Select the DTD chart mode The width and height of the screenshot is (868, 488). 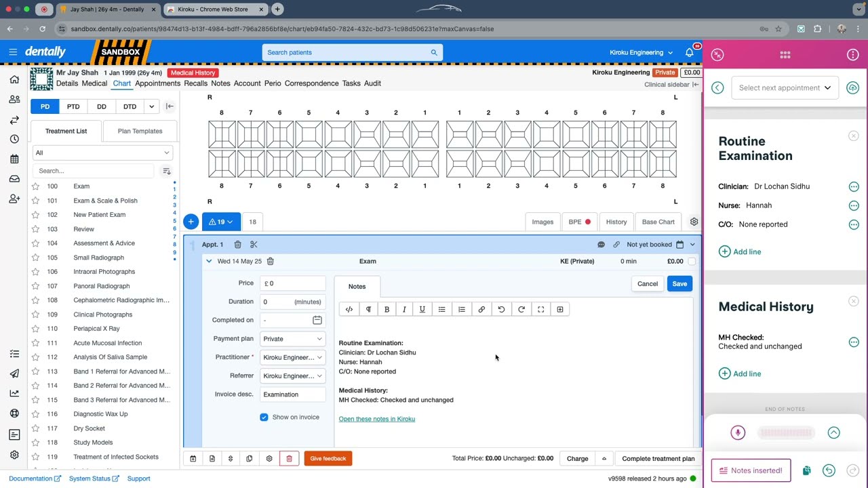(130, 106)
